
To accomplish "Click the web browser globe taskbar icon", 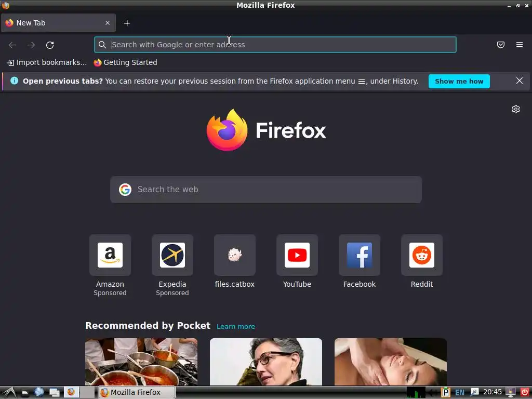I will point(39,392).
